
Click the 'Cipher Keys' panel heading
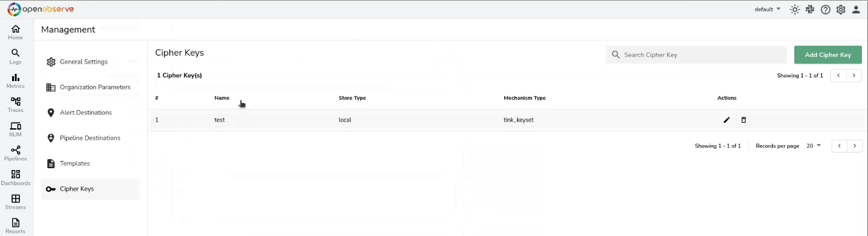[180, 53]
